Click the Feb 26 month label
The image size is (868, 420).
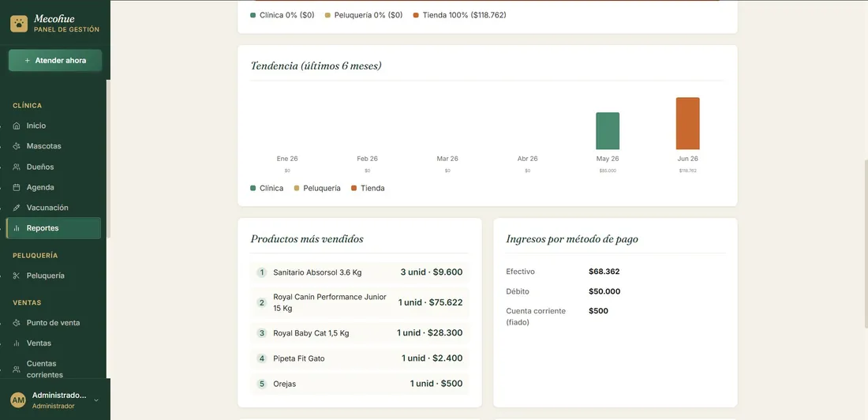(368, 159)
